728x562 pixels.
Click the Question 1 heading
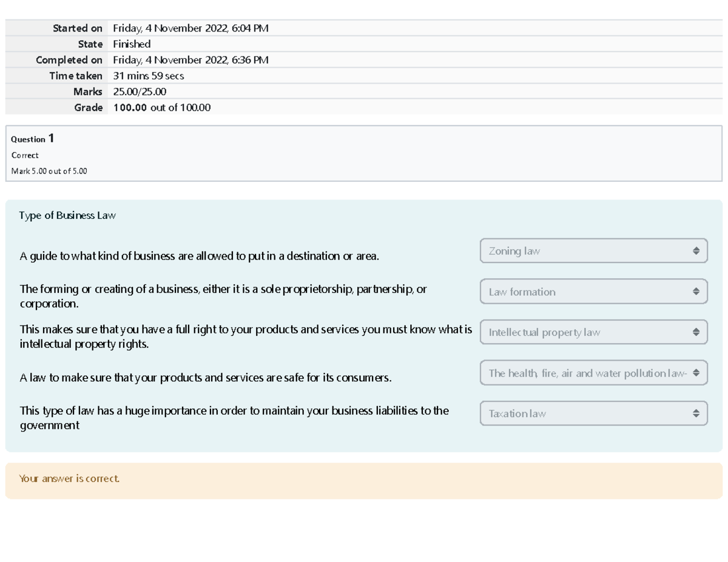[33, 139]
